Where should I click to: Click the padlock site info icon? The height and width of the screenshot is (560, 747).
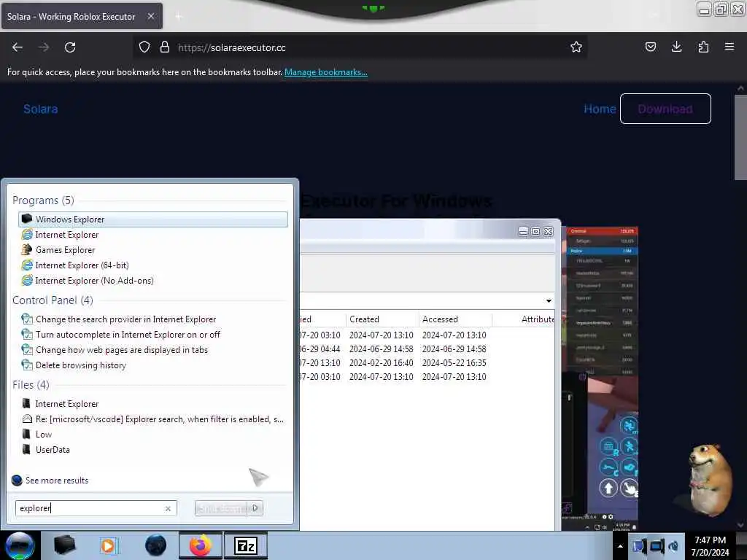coord(165,47)
